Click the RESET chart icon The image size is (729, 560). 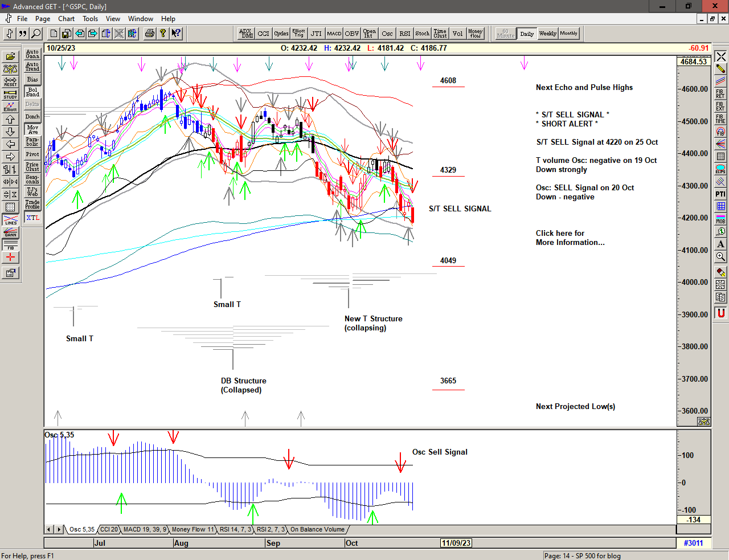pyautogui.click(x=10, y=81)
